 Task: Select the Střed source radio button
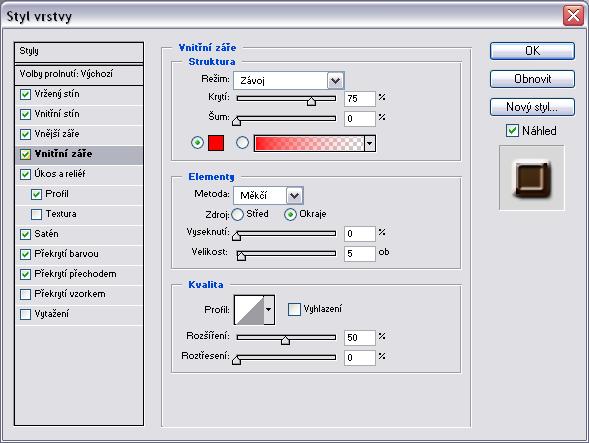coord(237,214)
